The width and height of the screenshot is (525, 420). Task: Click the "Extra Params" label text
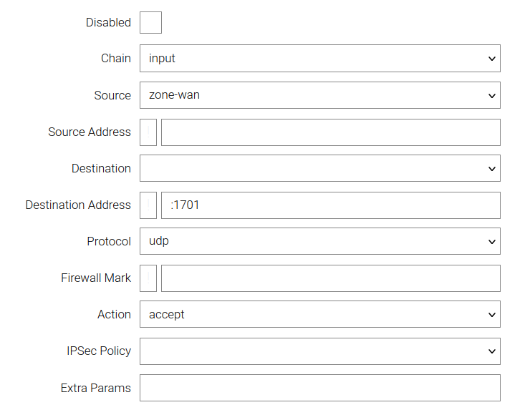click(x=96, y=389)
